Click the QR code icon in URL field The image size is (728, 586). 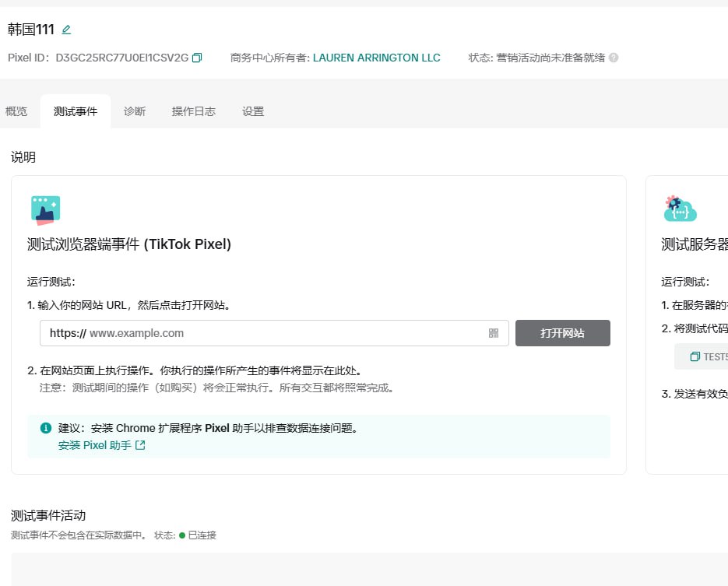click(x=494, y=333)
